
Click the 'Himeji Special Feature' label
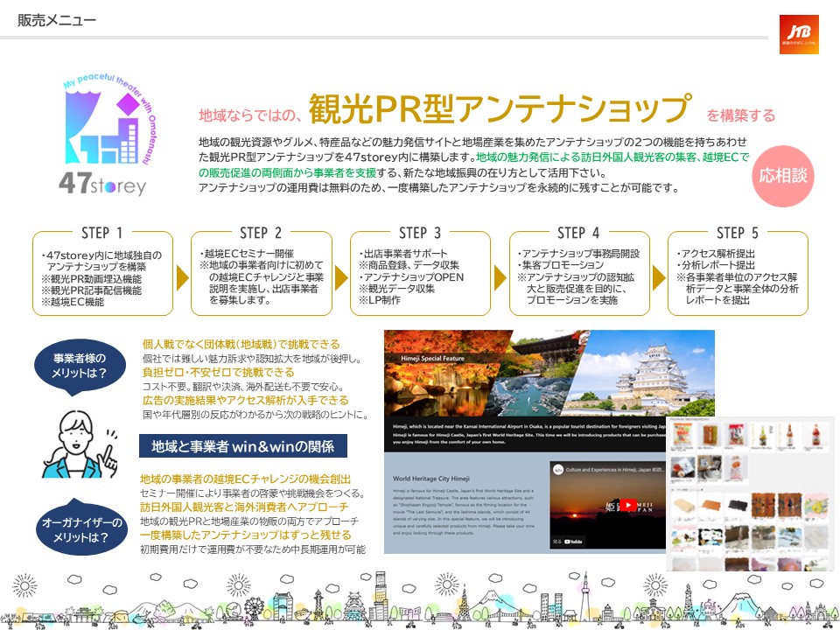(432, 359)
